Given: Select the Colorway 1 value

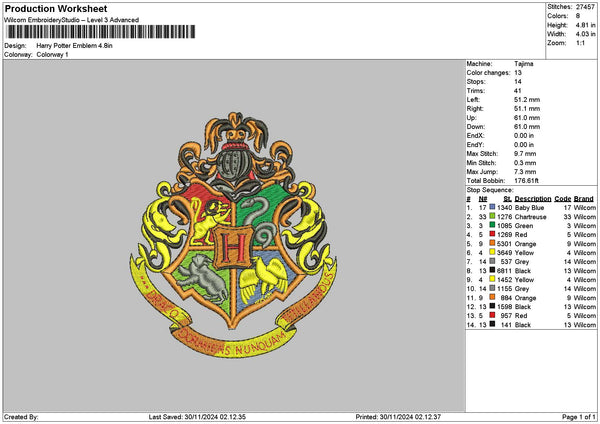Looking at the screenshot, I should [52, 55].
